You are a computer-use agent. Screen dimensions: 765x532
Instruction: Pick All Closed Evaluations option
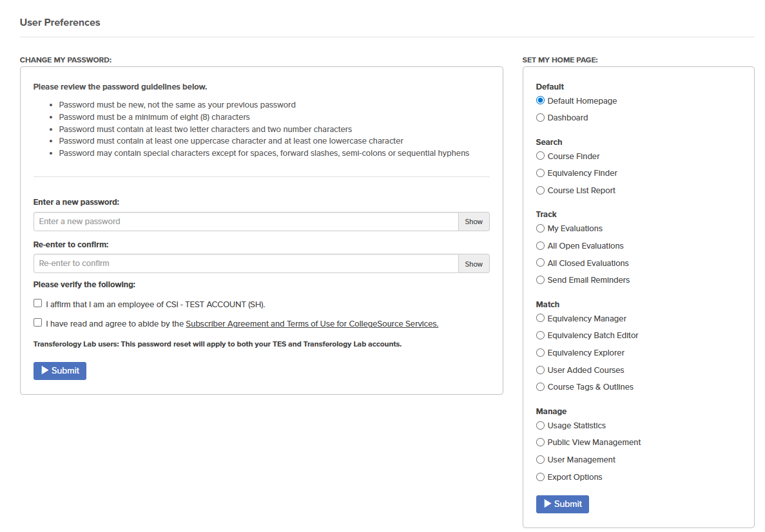pos(540,263)
